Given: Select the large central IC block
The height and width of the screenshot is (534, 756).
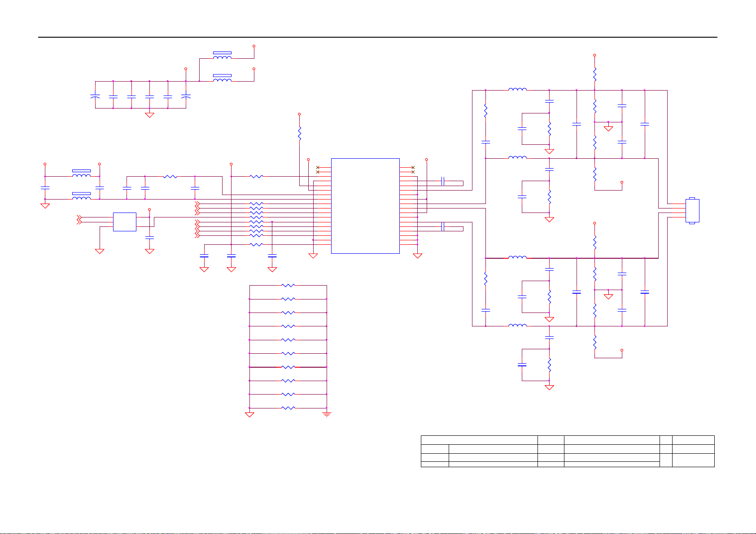Looking at the screenshot, I should pyautogui.click(x=365, y=206).
